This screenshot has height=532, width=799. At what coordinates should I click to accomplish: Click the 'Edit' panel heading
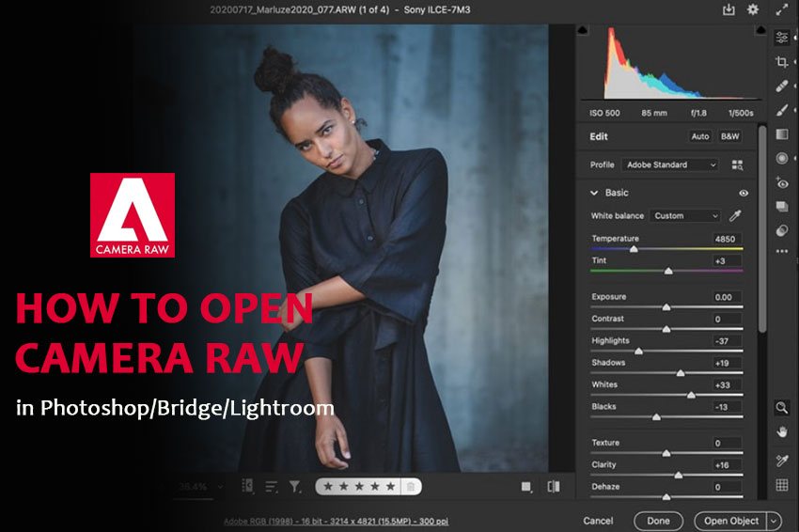[599, 136]
